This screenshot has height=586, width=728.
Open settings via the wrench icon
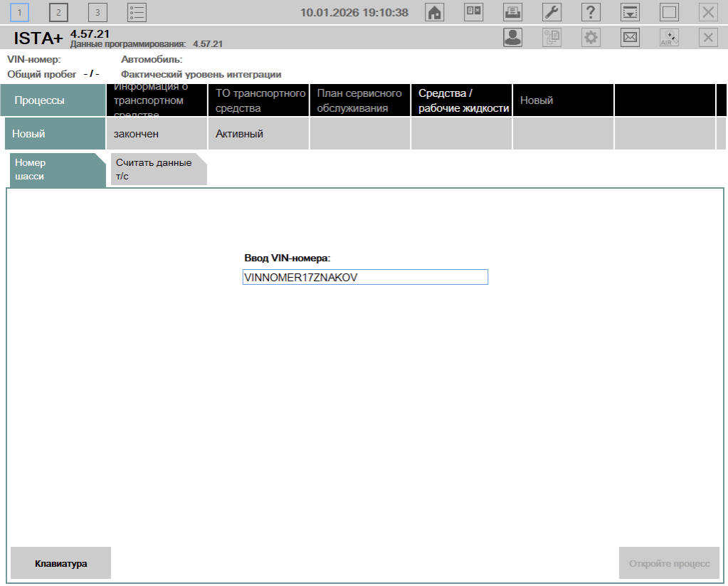click(x=552, y=12)
